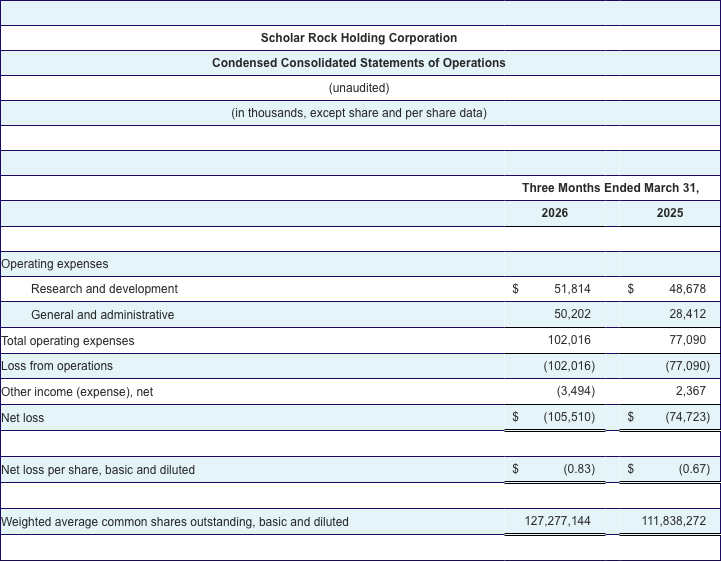Click dollar sign before 51,814
Viewport: 721px width, 562px height.
tap(515, 289)
